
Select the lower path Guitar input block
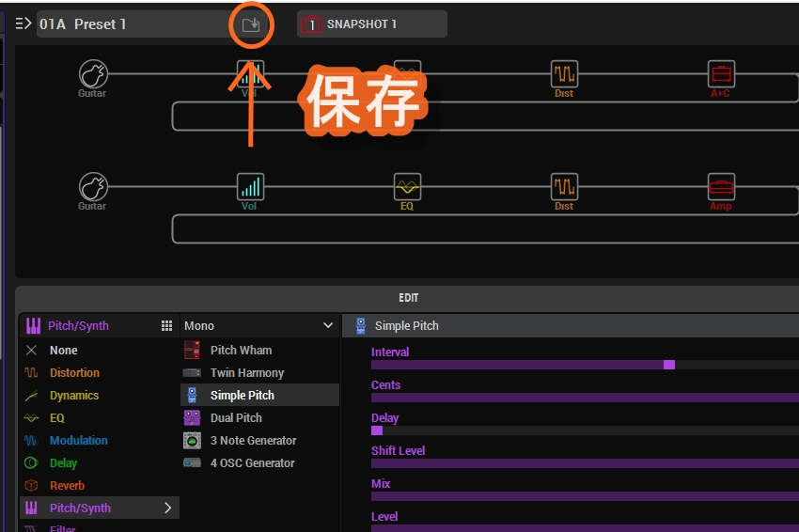(x=92, y=186)
